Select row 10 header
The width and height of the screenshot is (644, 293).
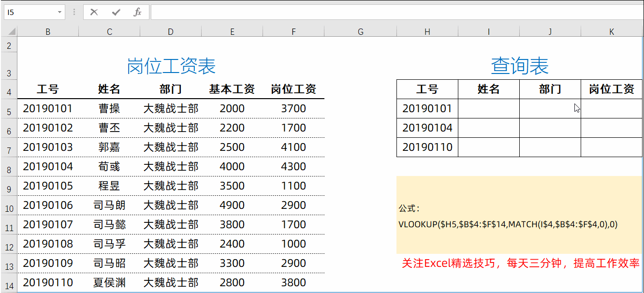[x=9, y=206]
